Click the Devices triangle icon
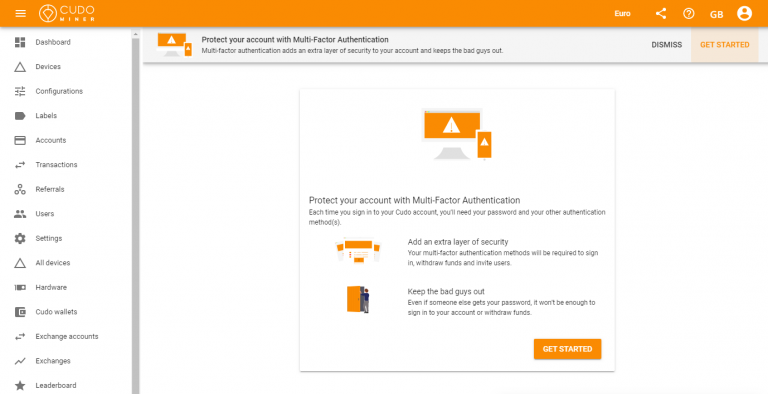Screen dimensions: 768x394 click(20, 67)
